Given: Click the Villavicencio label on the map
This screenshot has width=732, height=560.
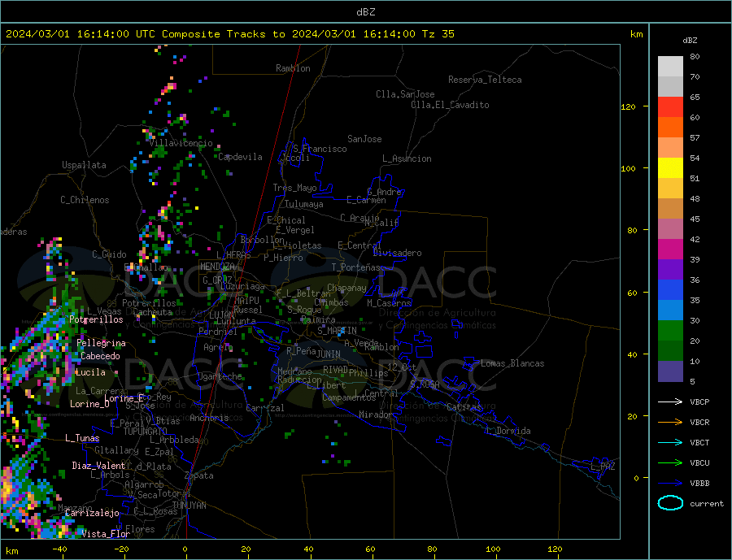Looking at the screenshot, I should click(181, 143).
